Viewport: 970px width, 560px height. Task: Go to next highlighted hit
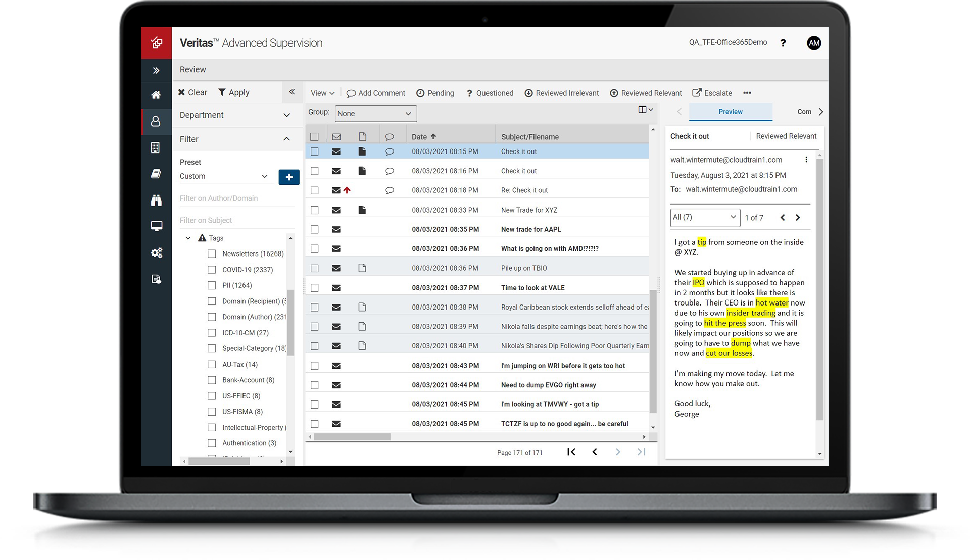pyautogui.click(x=798, y=218)
